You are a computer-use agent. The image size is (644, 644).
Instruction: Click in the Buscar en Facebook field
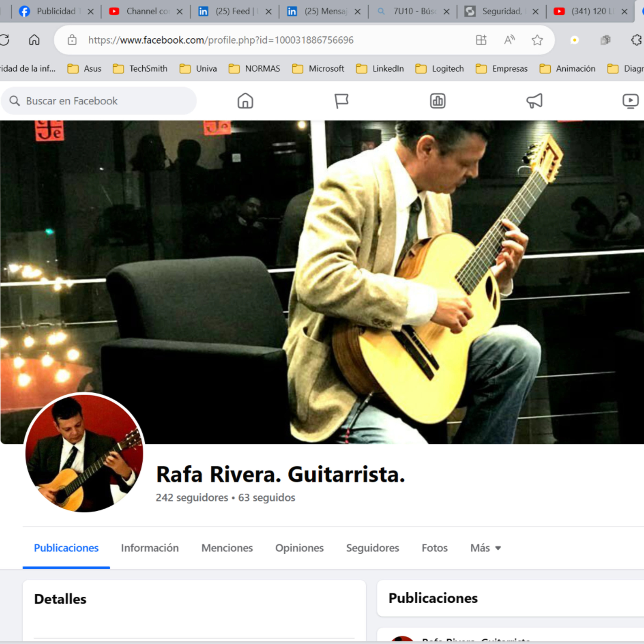tap(99, 101)
